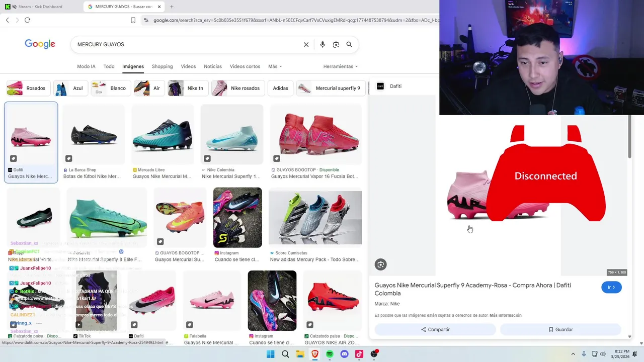Image resolution: width=644 pixels, height=362 pixels.
Task: Reload the page in browser toolbar
Action: pyautogui.click(x=27, y=20)
